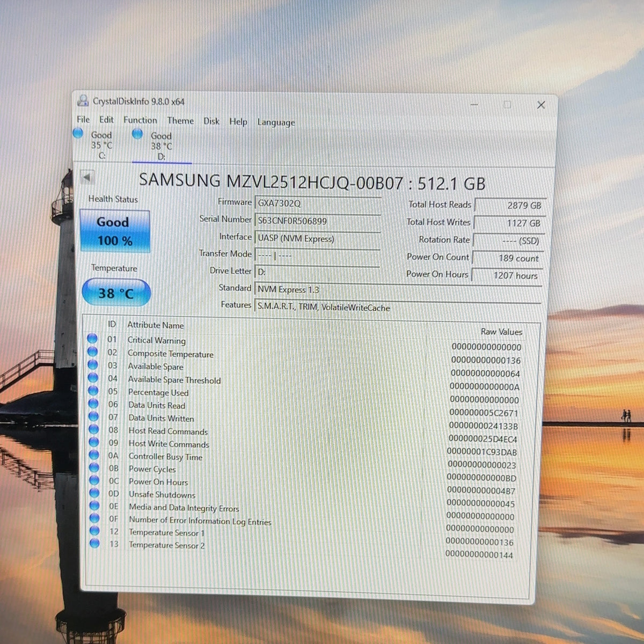Click status circle for Unsafe Shutdowns row
Image resolution: width=644 pixels, height=644 pixels.
coord(94,493)
